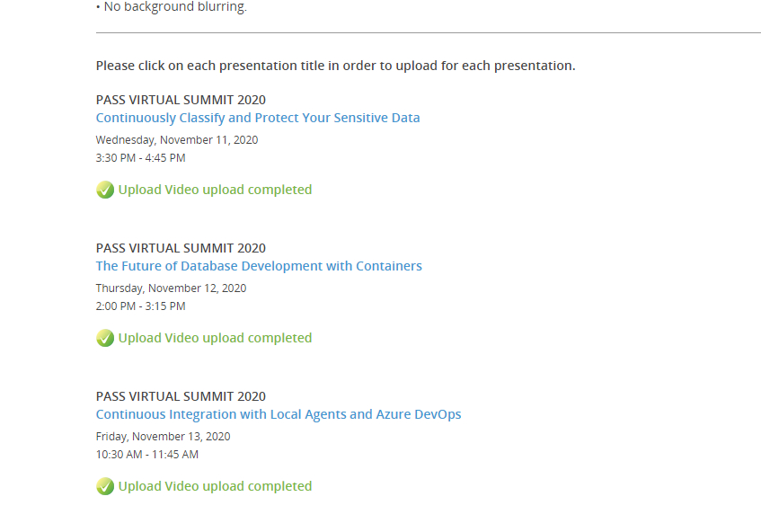This screenshot has width=761, height=532.
Task: Click the 'Thursday, November 12, 2020' date
Action: pos(171,288)
